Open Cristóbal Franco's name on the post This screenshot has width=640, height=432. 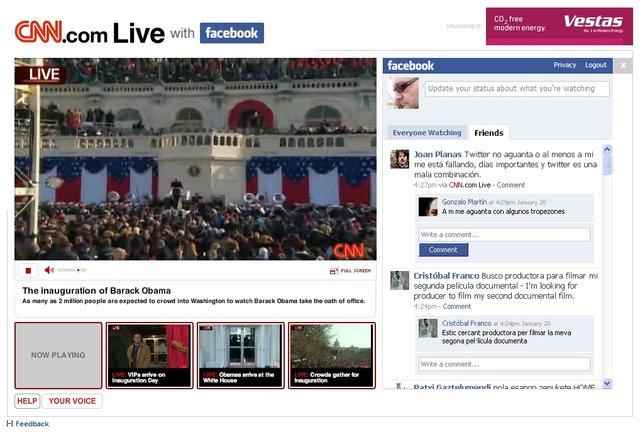447,276
